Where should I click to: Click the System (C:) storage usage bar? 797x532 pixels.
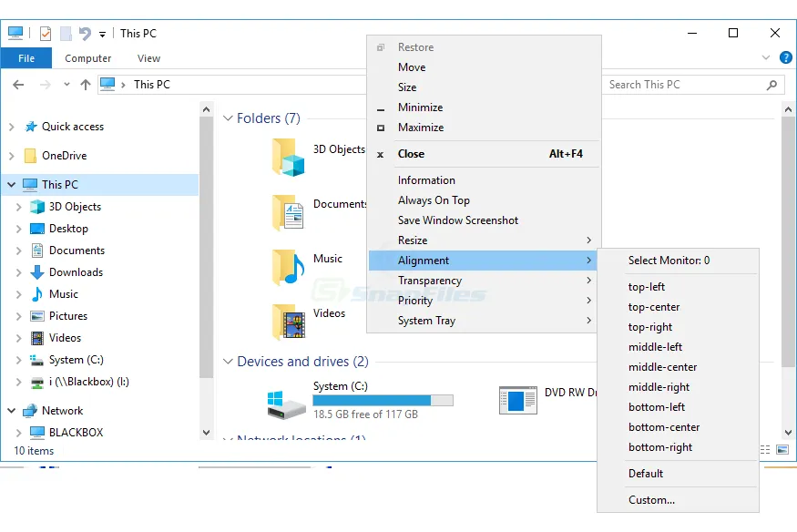[x=383, y=401]
